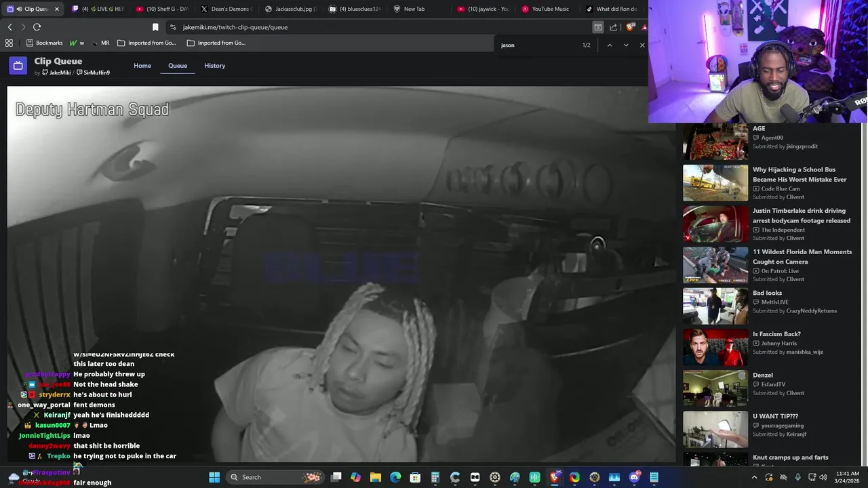The width and height of the screenshot is (868, 488).
Task: Go to the previous find result
Action: coord(610,45)
